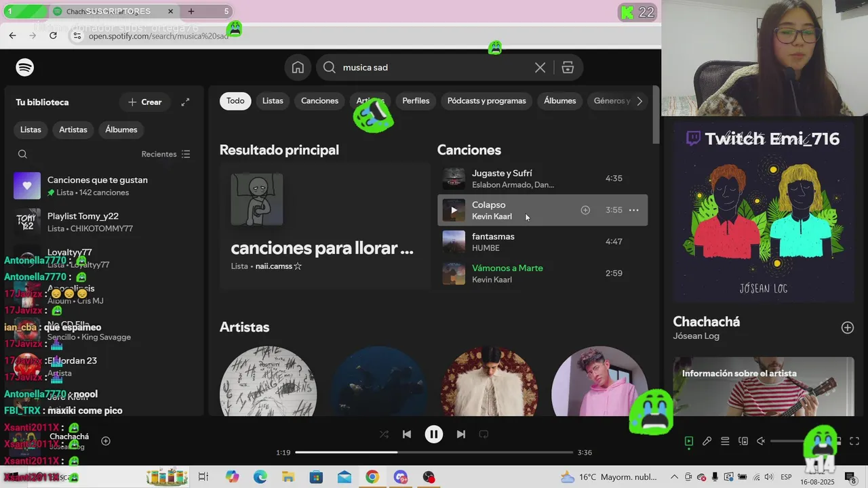Clear the search field with X icon

540,67
